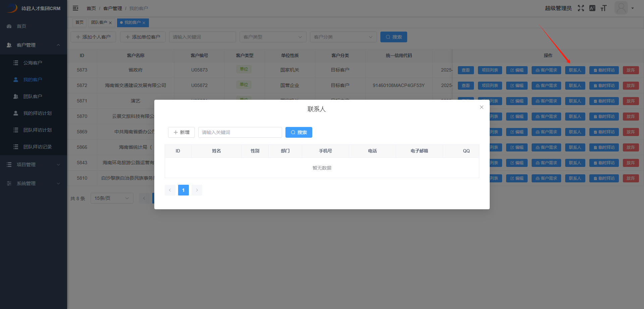Click 联系人 for customer 省政府
This screenshot has width=644, height=309.
575,70
